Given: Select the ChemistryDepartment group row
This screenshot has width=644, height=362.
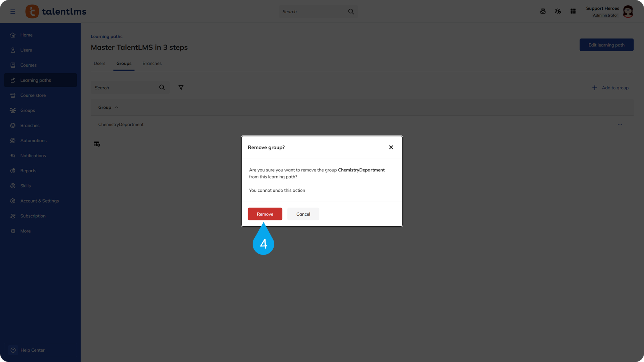Looking at the screenshot, I should (362, 124).
